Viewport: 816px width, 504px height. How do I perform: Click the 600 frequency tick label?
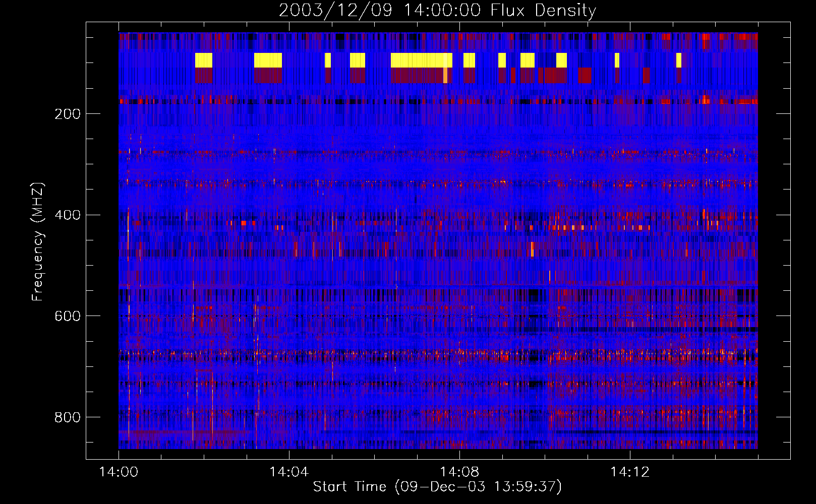(x=68, y=316)
